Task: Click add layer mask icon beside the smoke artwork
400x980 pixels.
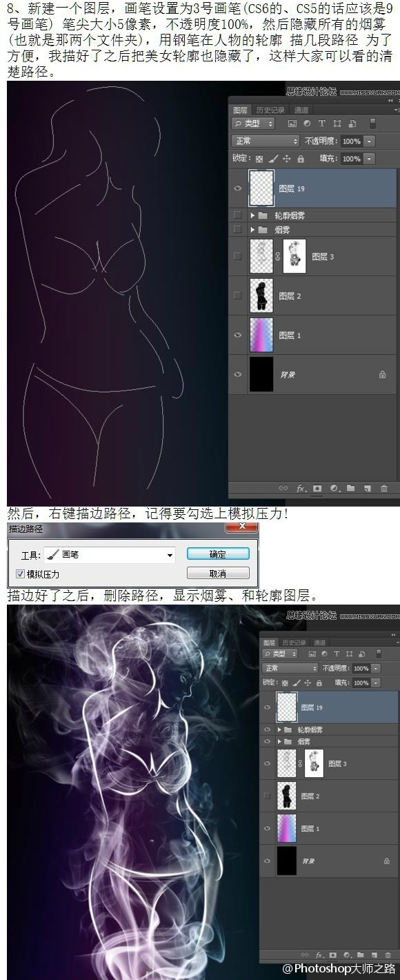Action: click(x=333, y=955)
